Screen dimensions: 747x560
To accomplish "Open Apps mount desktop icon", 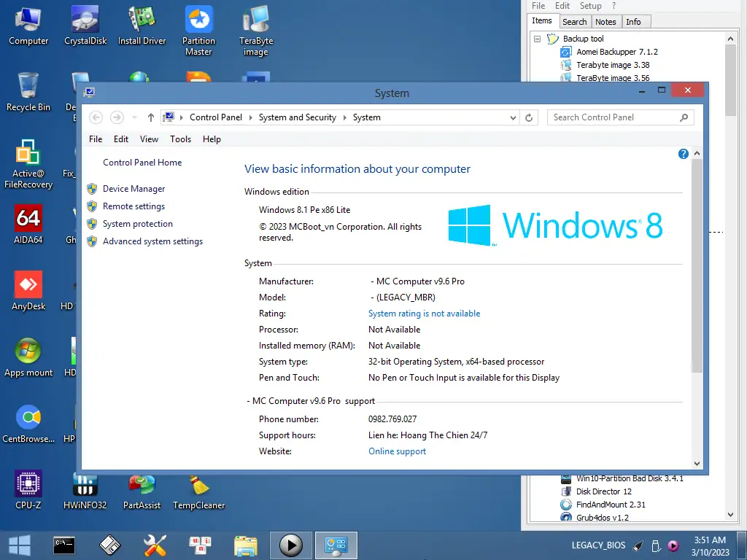I will point(28,357).
